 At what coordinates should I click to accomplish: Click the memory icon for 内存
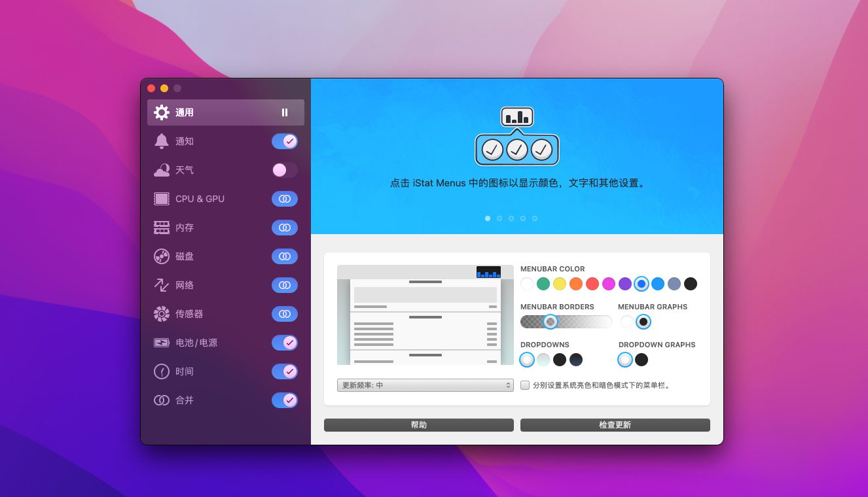[x=161, y=228]
